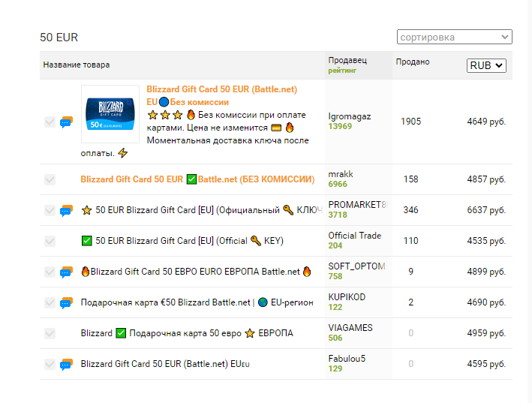Open seller mrakk profile
This screenshot has height=403, width=532.
tap(341, 174)
